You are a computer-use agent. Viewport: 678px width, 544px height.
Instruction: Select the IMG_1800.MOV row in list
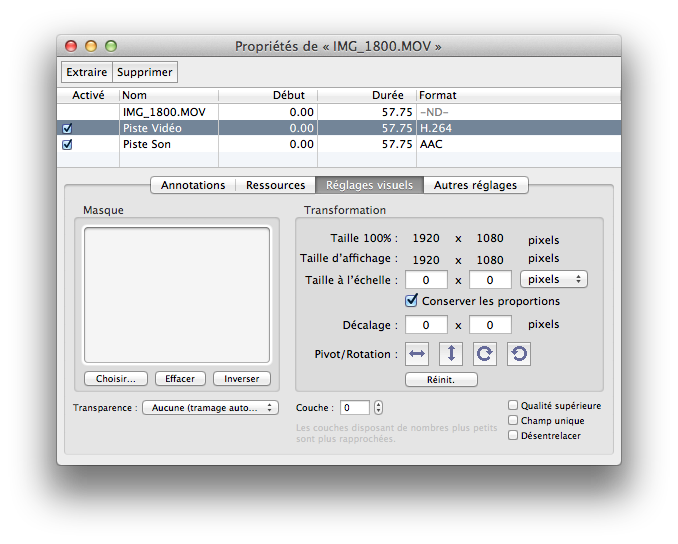coord(163,112)
